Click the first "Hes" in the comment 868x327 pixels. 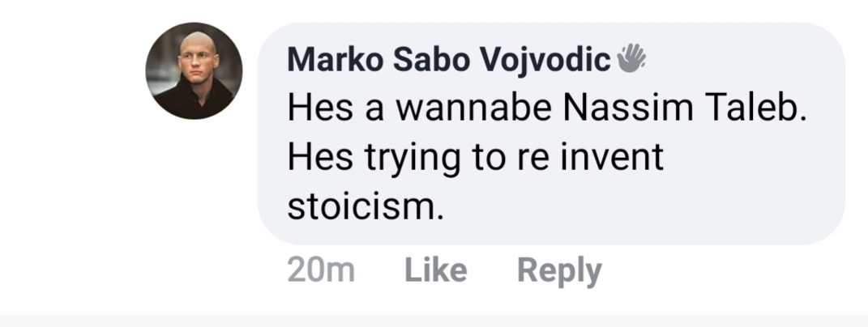point(314,108)
